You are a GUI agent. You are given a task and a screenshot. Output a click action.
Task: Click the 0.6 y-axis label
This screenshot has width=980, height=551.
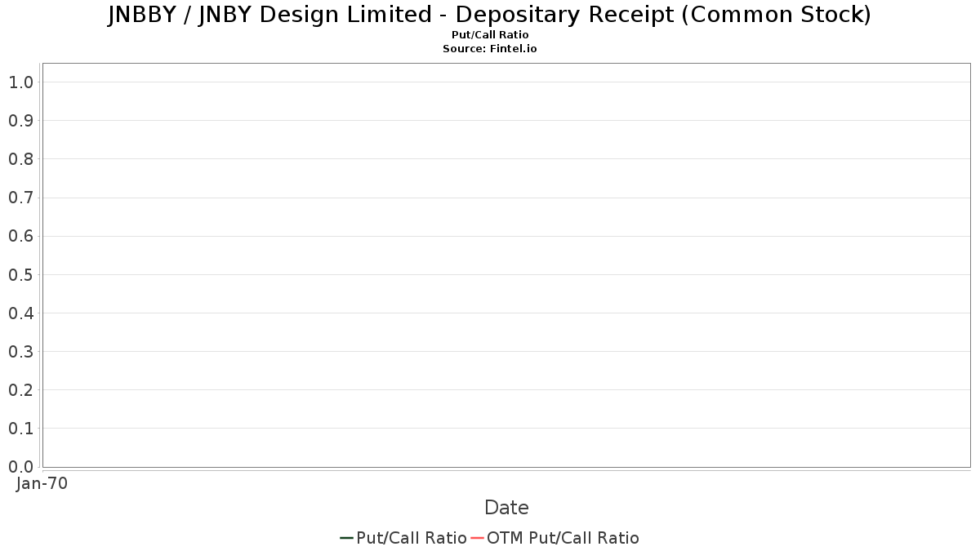(x=20, y=236)
